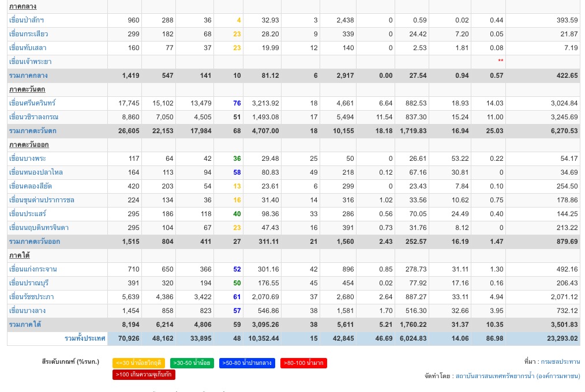
Task: Select the รวมทั้งประเทศ total row label
Action: (85, 338)
